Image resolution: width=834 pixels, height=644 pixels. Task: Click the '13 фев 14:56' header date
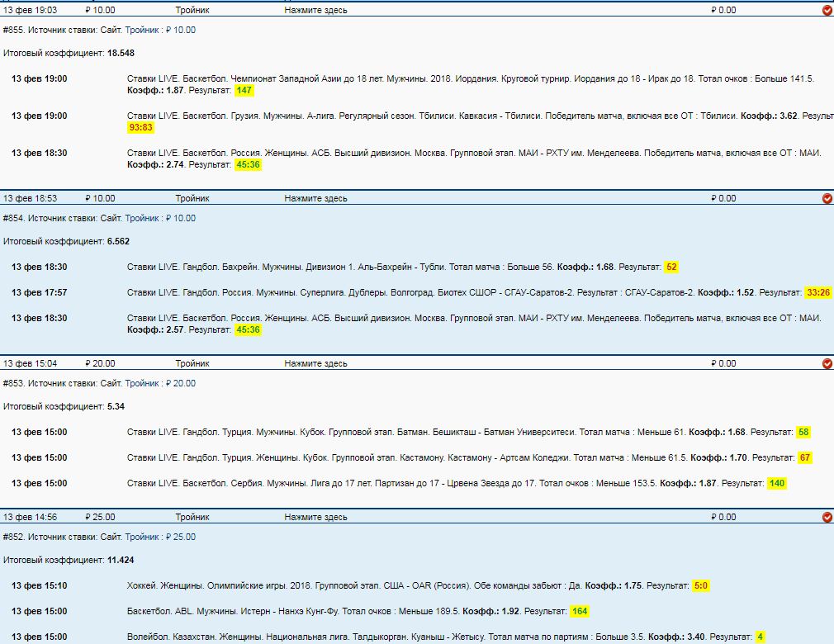30,518
